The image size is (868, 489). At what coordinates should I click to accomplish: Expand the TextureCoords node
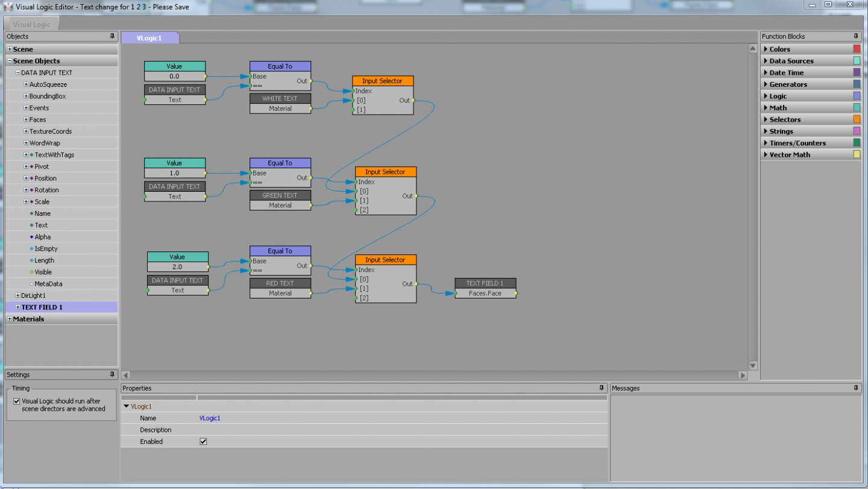(x=26, y=131)
